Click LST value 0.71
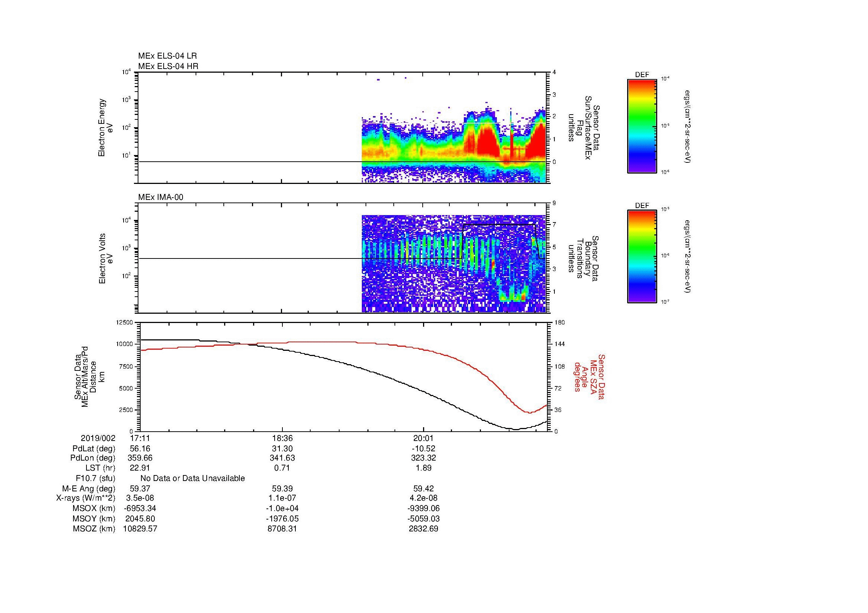Image resolution: width=868 pixels, height=613 pixels. [x=282, y=468]
